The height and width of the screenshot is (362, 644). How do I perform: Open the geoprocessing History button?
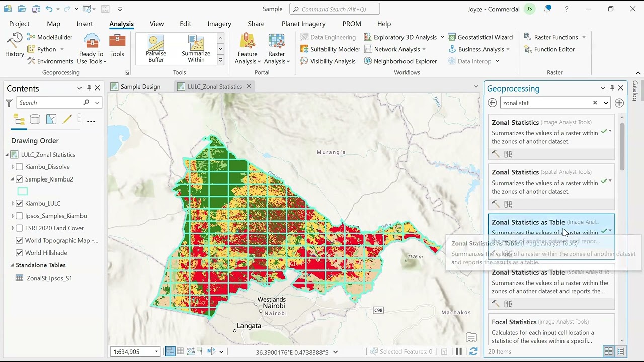14,45
